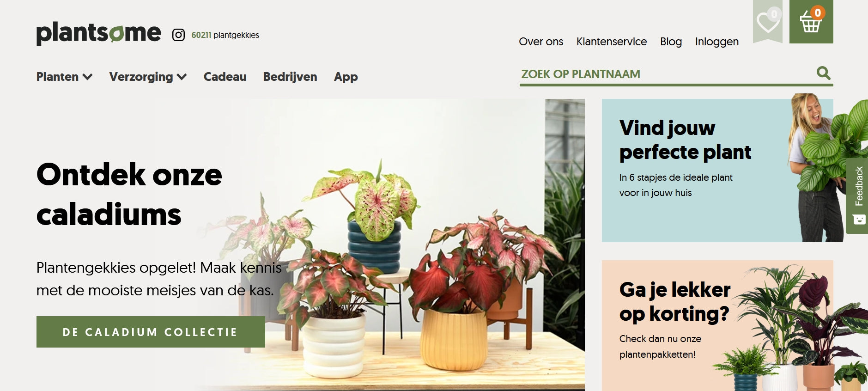Click the search magnifier icon
This screenshot has height=391, width=868.
823,73
